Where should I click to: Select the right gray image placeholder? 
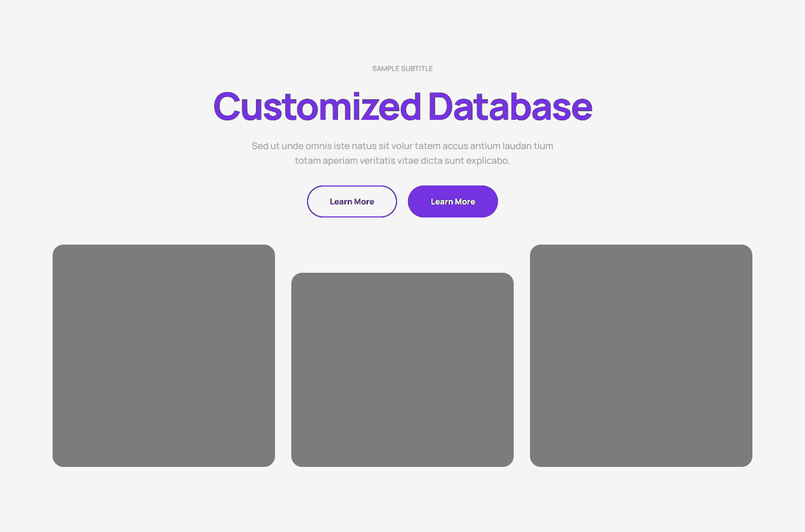(x=641, y=355)
